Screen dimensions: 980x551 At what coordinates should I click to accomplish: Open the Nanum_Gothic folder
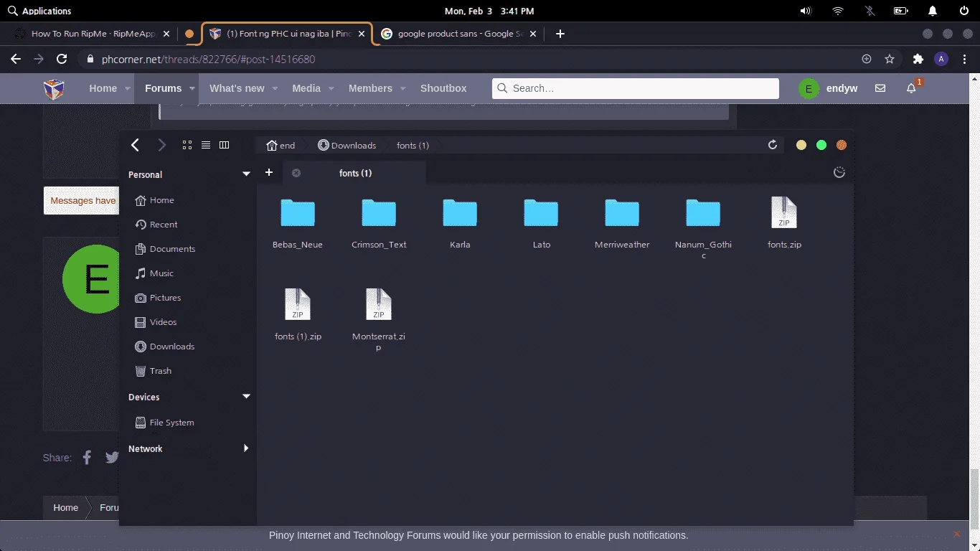pos(703,228)
